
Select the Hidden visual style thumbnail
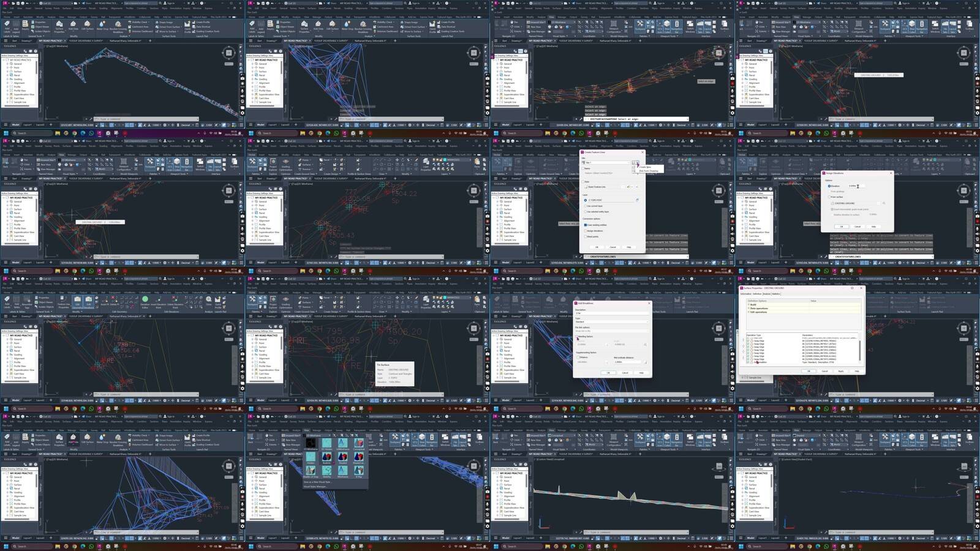point(311,458)
